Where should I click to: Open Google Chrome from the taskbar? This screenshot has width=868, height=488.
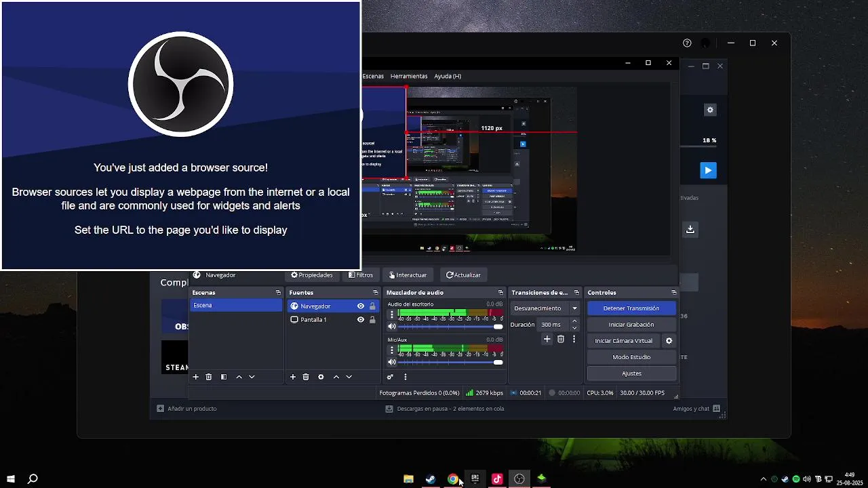(452, 479)
